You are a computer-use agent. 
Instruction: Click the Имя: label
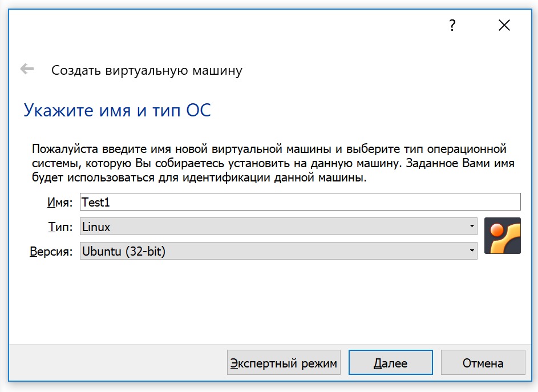tap(60, 203)
